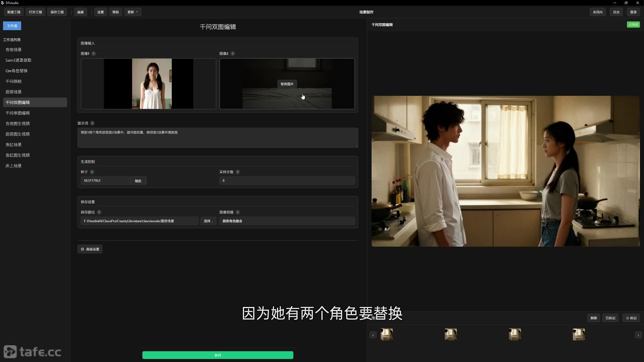
Task: Click the help icon beside 种子
Action: [92, 172]
